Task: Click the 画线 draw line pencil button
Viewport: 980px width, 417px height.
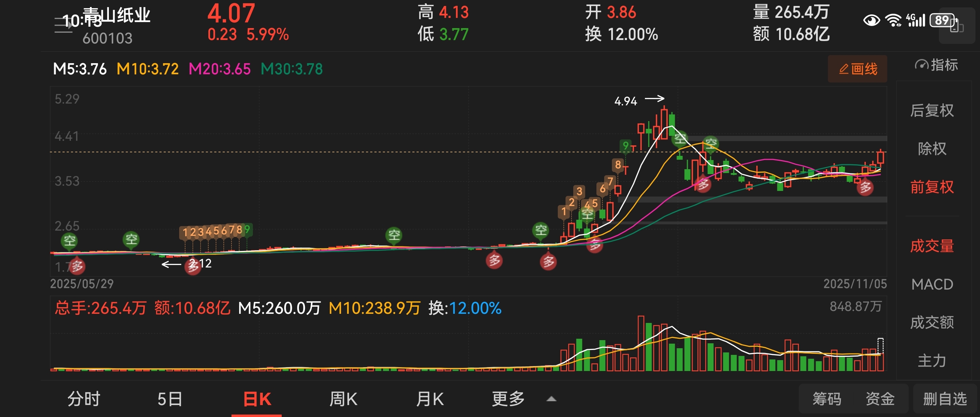Action: (857, 69)
